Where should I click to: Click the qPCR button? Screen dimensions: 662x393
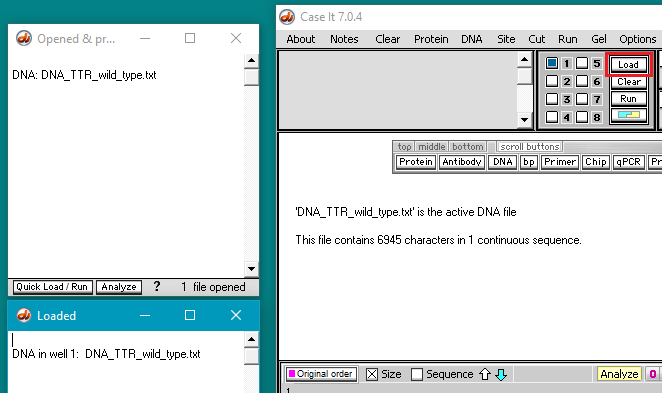628,162
